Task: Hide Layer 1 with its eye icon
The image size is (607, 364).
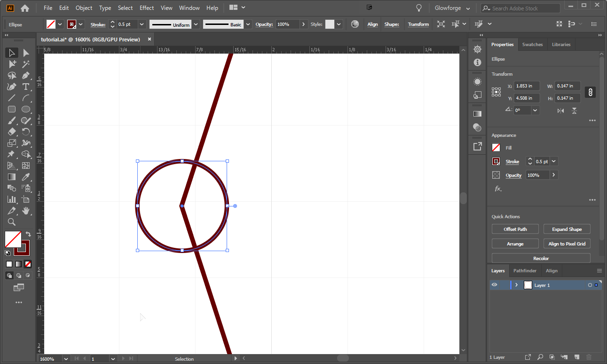Action: point(494,285)
